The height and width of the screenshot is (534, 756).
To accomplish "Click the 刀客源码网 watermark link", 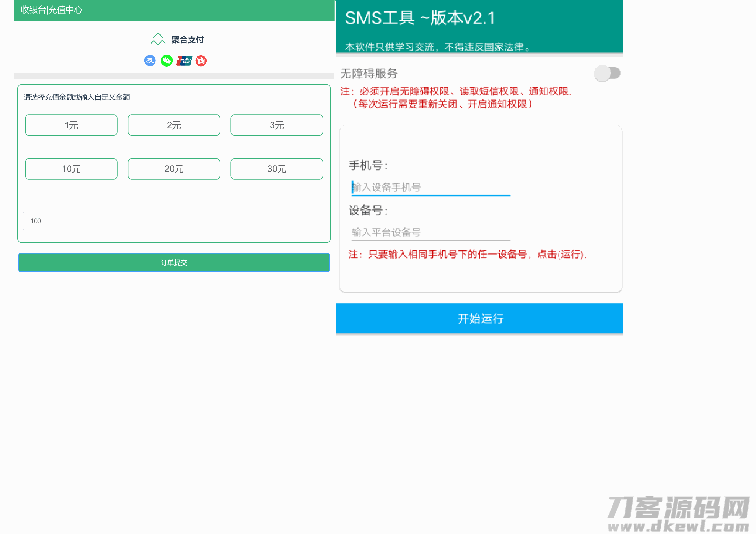I will coord(678,513).
